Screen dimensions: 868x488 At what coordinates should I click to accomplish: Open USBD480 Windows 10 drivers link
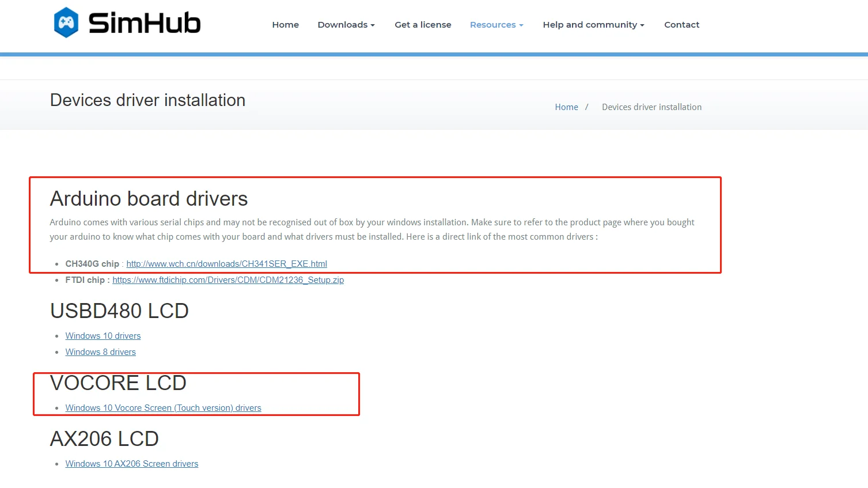click(x=103, y=336)
